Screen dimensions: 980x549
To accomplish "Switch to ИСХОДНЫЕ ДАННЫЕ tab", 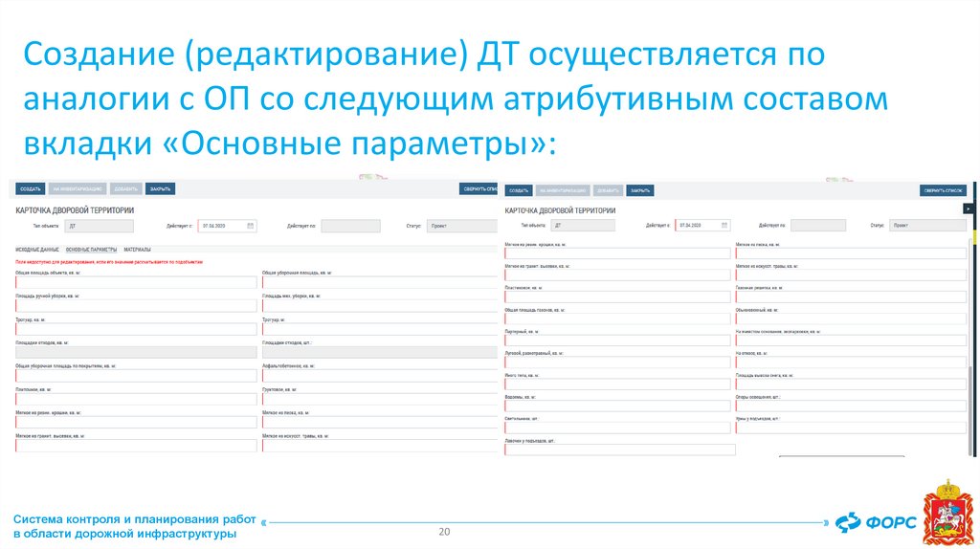I will 37,250.
